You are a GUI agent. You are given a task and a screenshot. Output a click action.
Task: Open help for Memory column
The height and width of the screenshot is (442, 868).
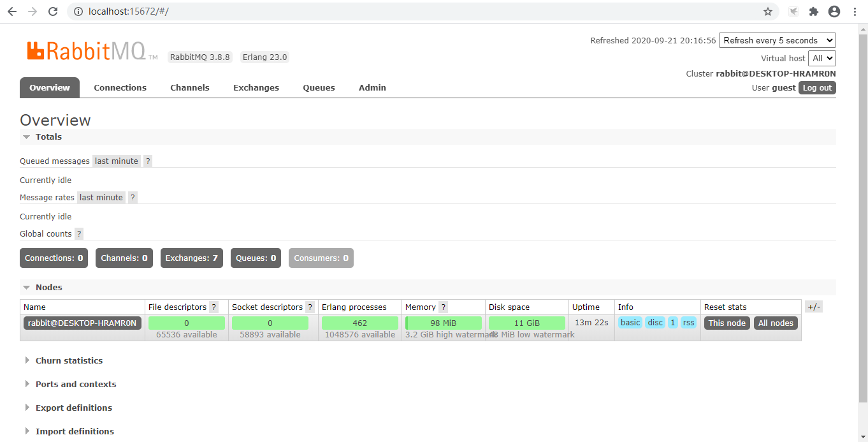(443, 307)
